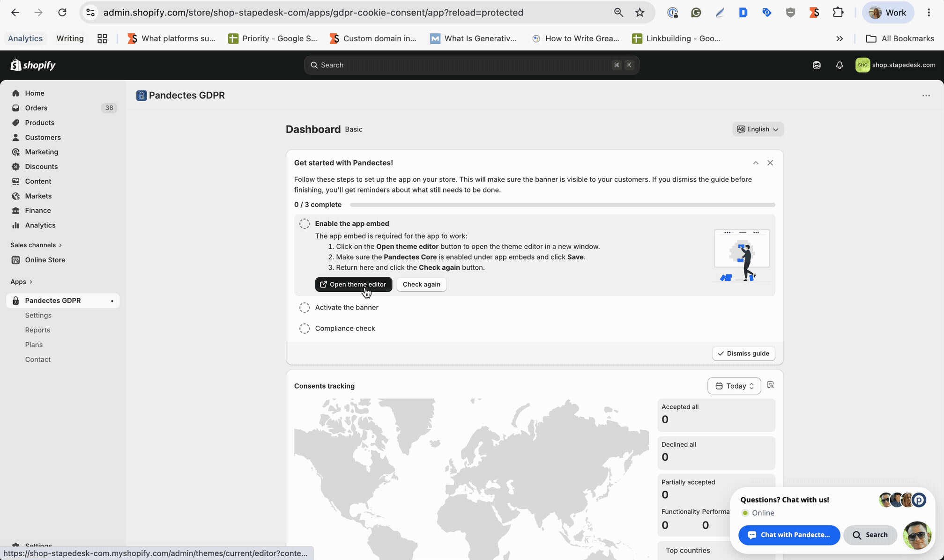
Task: Open Discounts in the sidebar
Action: pyautogui.click(x=41, y=167)
